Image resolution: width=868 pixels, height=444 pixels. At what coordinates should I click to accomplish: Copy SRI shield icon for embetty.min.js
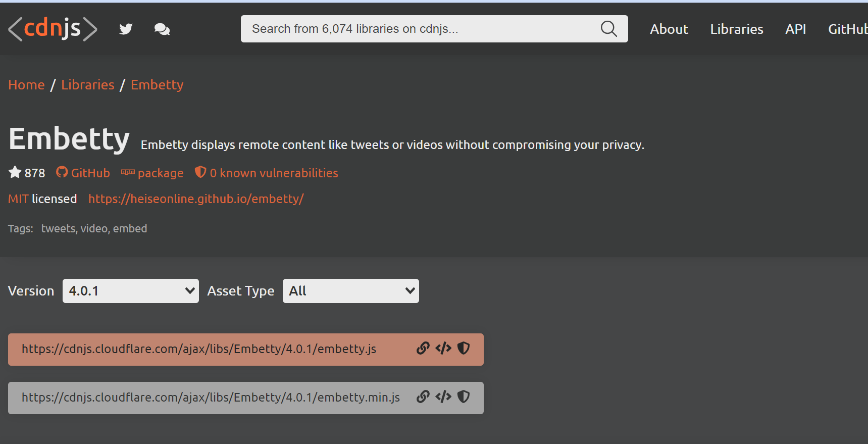[464, 397]
